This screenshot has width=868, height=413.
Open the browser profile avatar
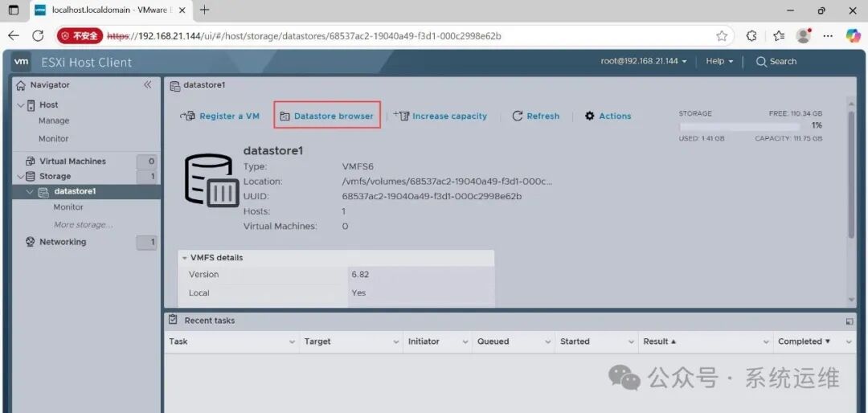(804, 36)
